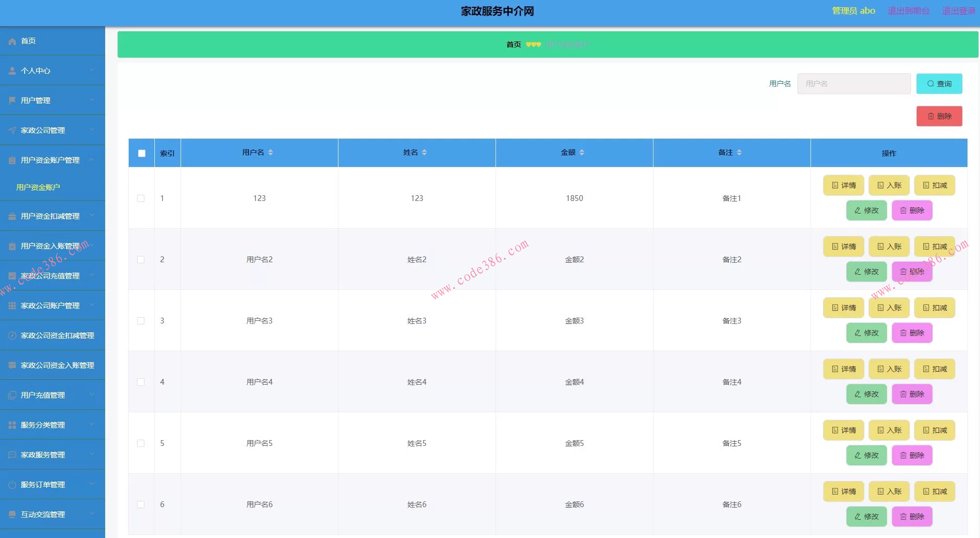Image resolution: width=980 pixels, height=538 pixels.
Task: Click the icon beside 家政公司充值管理
Action: [12, 276]
